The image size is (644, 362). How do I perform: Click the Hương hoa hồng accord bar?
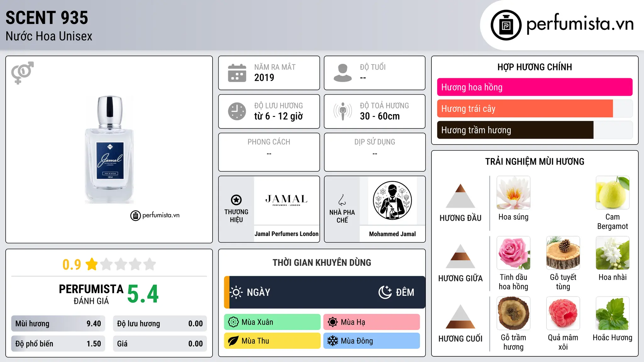point(535,87)
